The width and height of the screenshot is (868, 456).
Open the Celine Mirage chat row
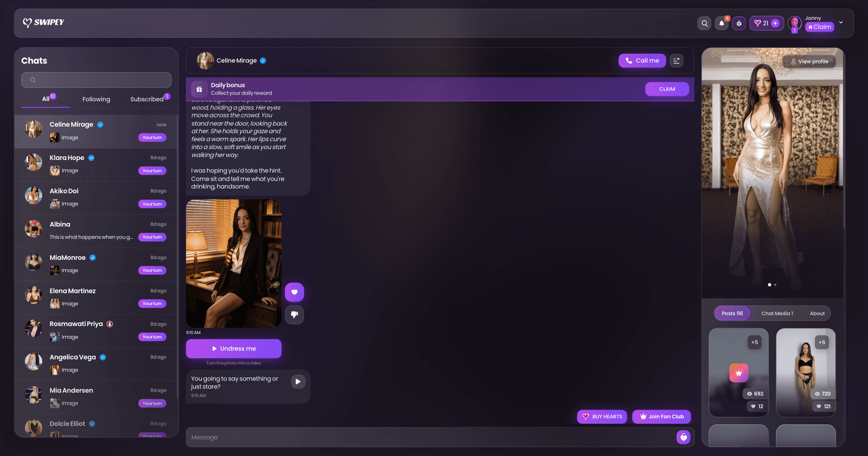[x=96, y=131]
